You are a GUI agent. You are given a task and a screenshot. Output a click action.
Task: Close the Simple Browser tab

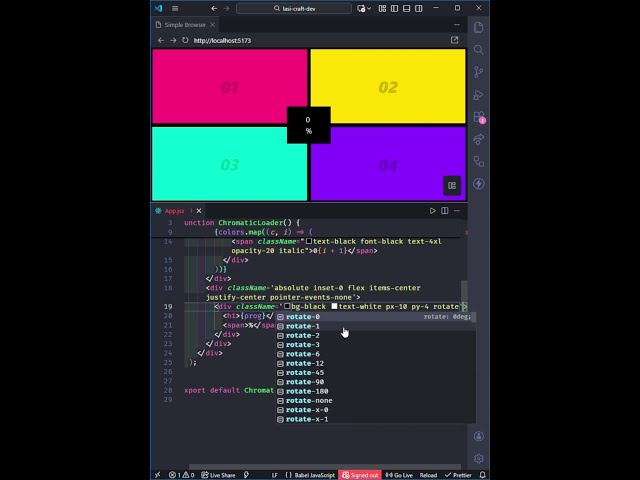213,25
